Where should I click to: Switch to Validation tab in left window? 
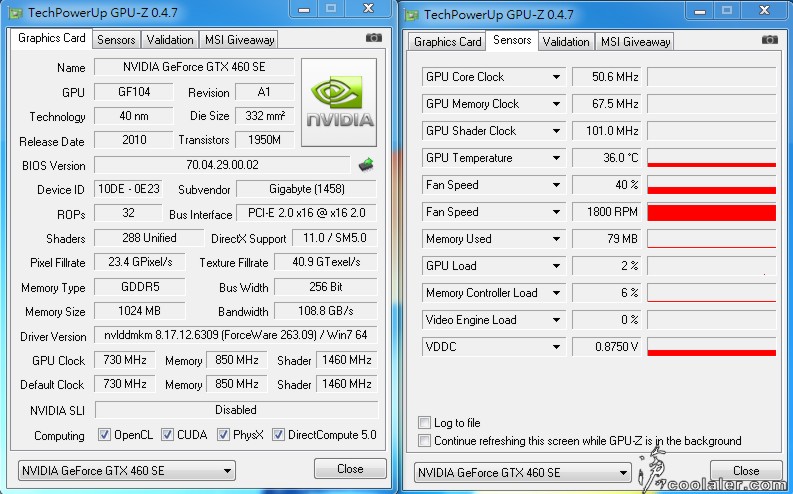coord(170,39)
